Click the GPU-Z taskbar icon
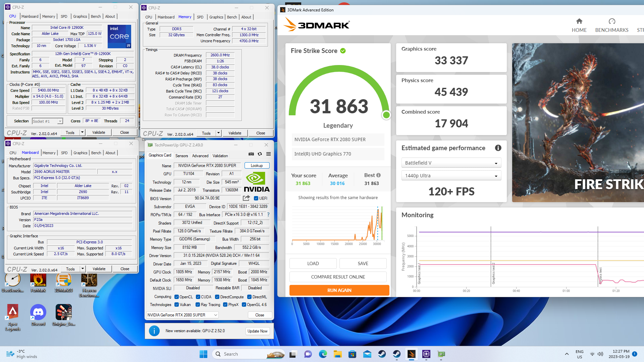Screen dimensions: 644x362 point(441,354)
